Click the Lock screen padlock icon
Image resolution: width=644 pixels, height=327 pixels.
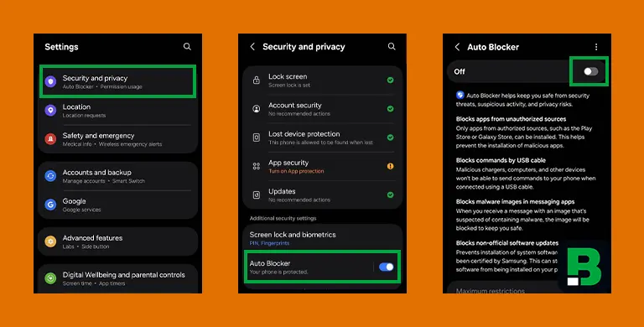(x=257, y=80)
